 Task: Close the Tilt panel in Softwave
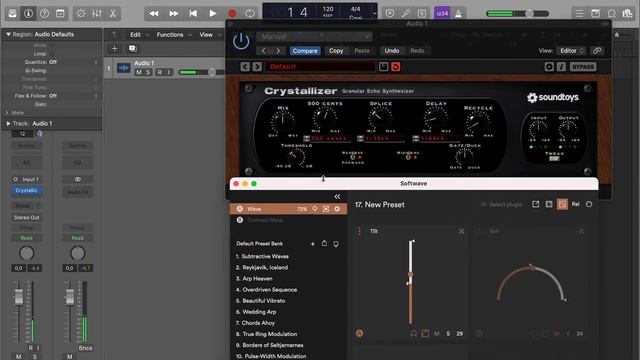click(x=461, y=231)
